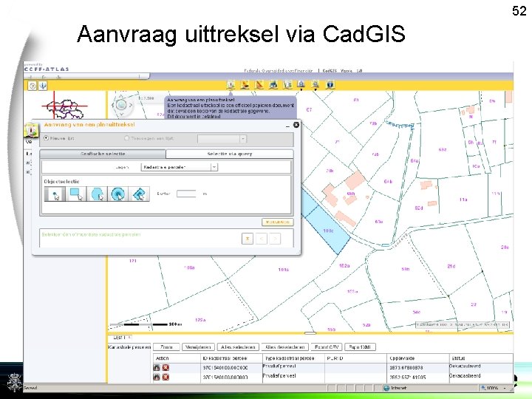
Task: Select the Toevoegen aan lijst radio button
Action: pyautogui.click(x=127, y=138)
